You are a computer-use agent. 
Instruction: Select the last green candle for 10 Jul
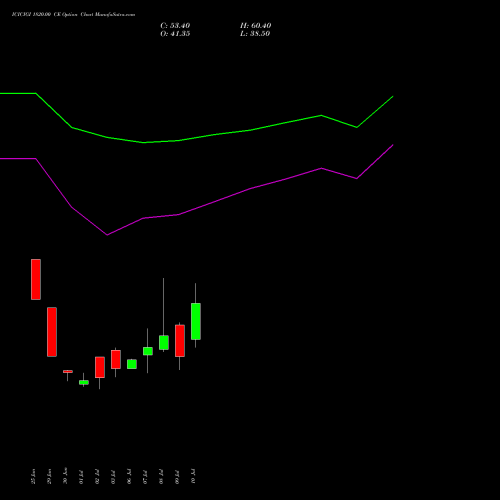[x=196, y=321]
